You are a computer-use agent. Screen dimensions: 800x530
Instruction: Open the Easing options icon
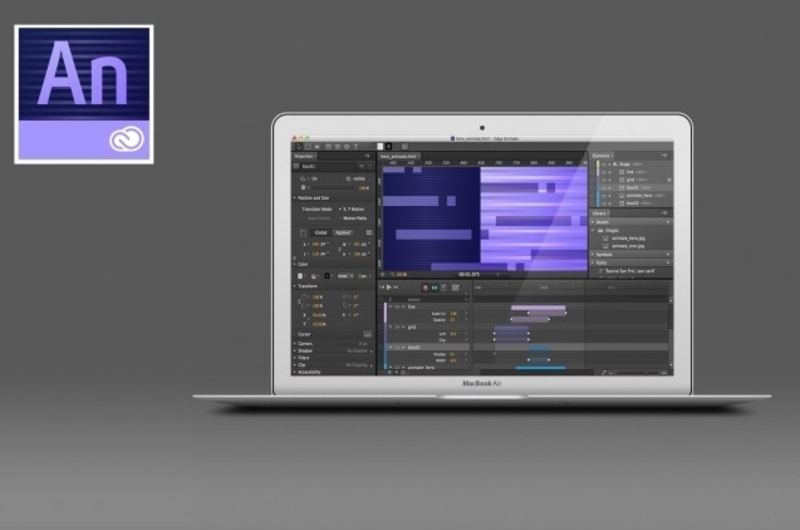pos(455,288)
